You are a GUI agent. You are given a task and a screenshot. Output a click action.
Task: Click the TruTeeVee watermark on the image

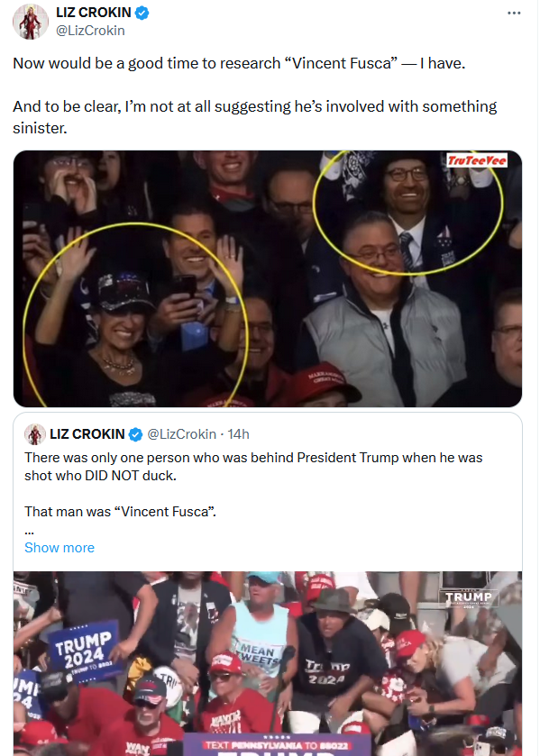tap(477, 160)
